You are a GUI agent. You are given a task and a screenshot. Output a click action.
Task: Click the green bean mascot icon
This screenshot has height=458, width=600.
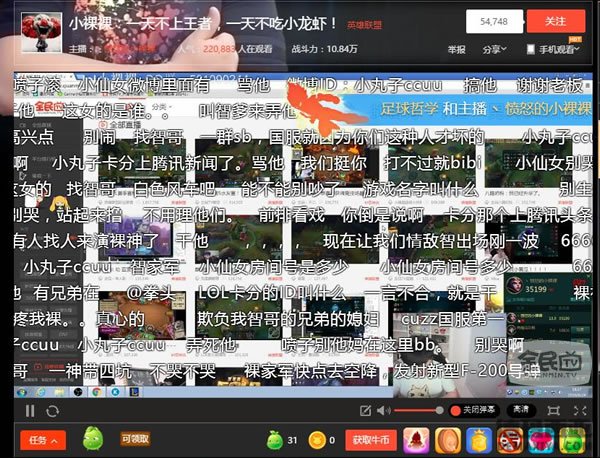coord(93,438)
